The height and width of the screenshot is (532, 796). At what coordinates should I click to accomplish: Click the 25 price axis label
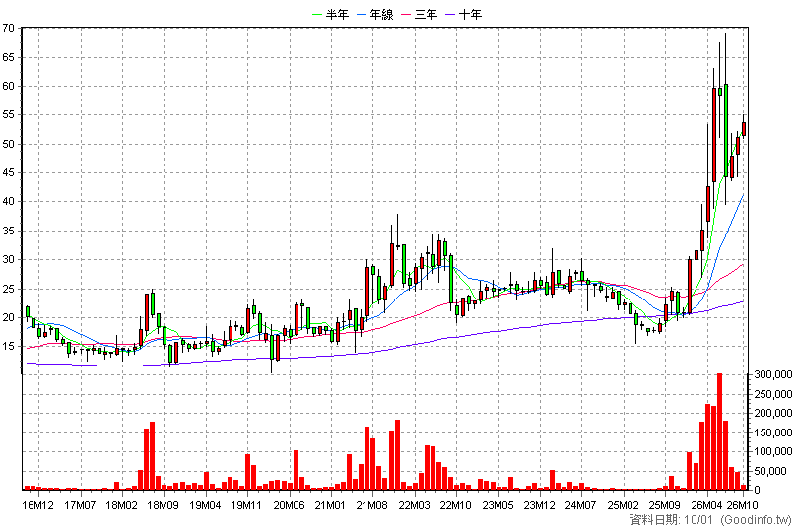tap(8, 289)
